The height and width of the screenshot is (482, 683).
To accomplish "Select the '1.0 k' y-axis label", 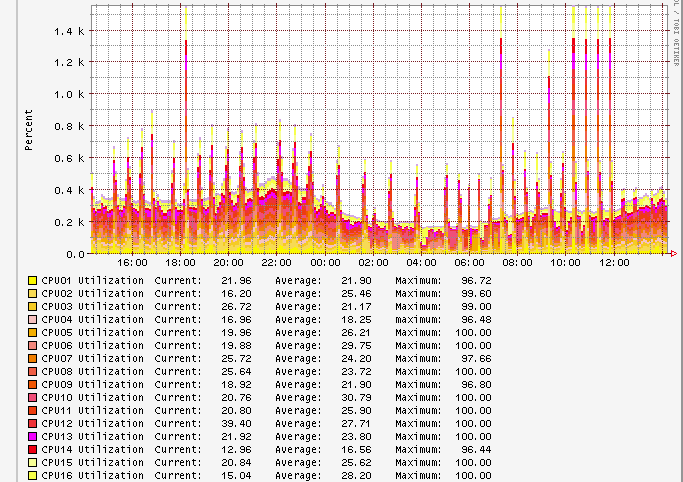I will pos(69,94).
